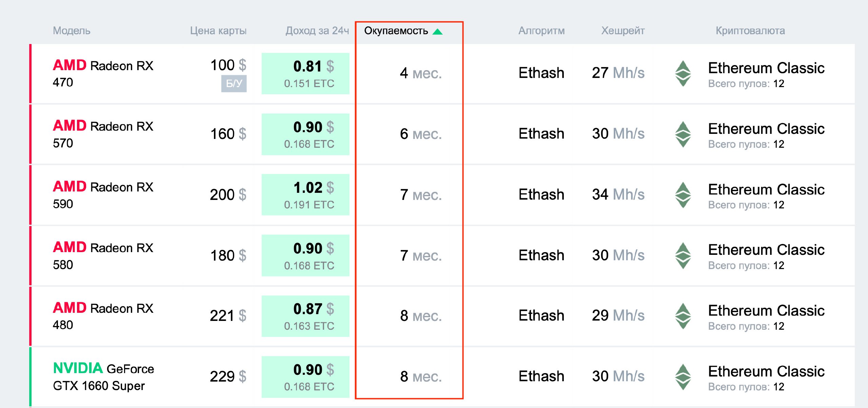This screenshot has height=408, width=868.
Task: Sort by Цена карты column
Action: (218, 31)
